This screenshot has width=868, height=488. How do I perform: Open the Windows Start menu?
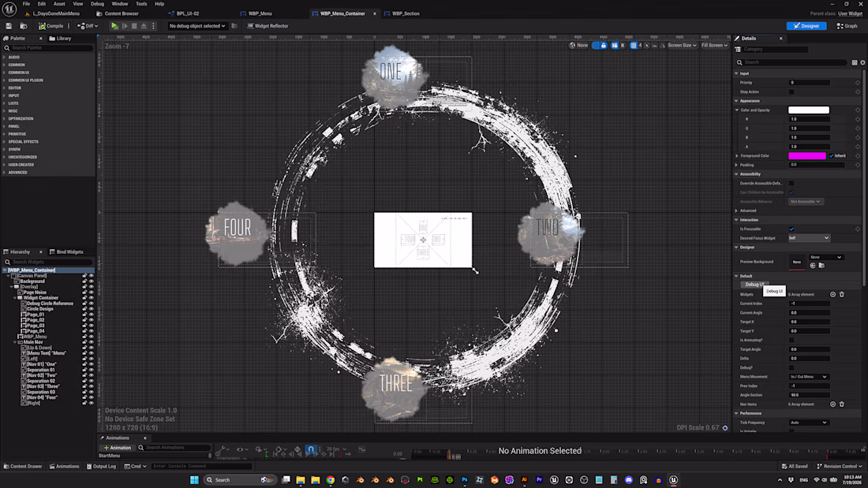point(194,479)
